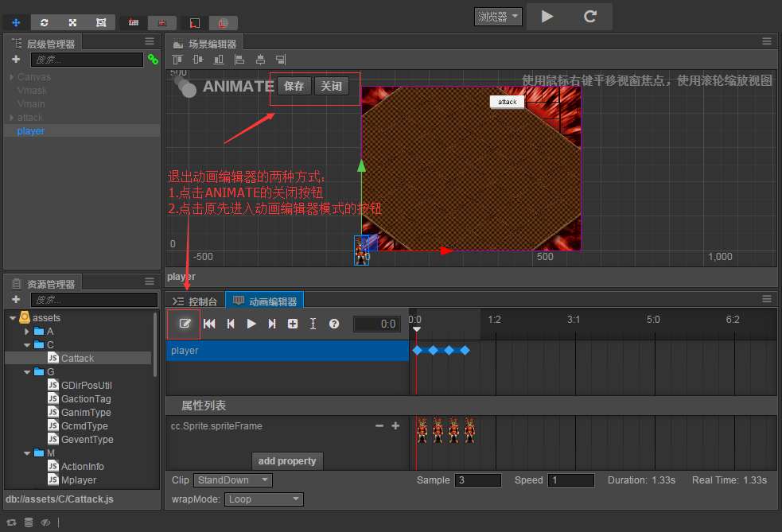Open the Clip StandDown dropdown
782x532 pixels.
pos(232,480)
